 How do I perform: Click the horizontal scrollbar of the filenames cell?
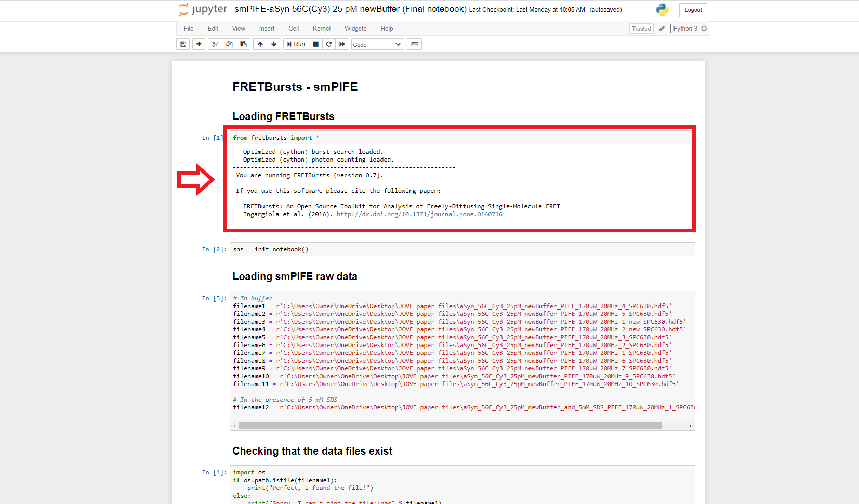450,426
